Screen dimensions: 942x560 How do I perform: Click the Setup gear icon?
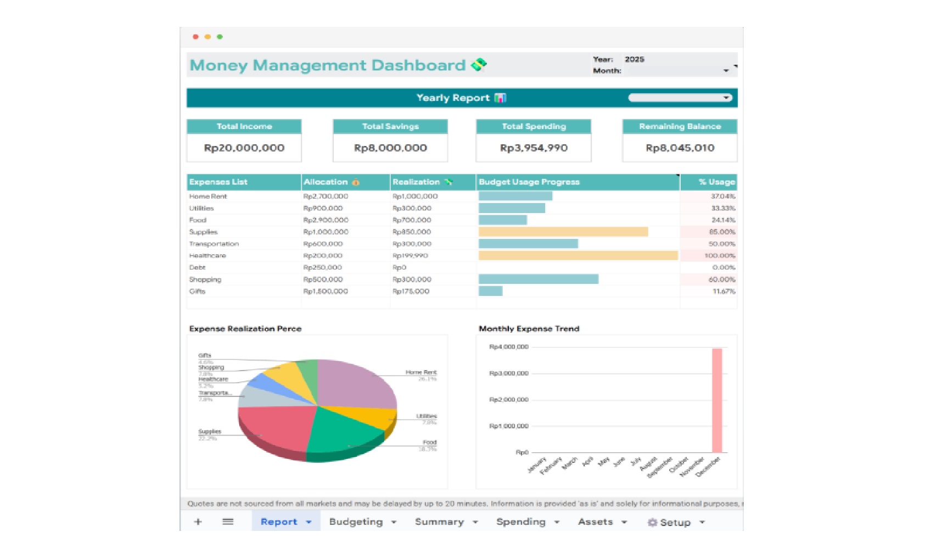pyautogui.click(x=653, y=522)
